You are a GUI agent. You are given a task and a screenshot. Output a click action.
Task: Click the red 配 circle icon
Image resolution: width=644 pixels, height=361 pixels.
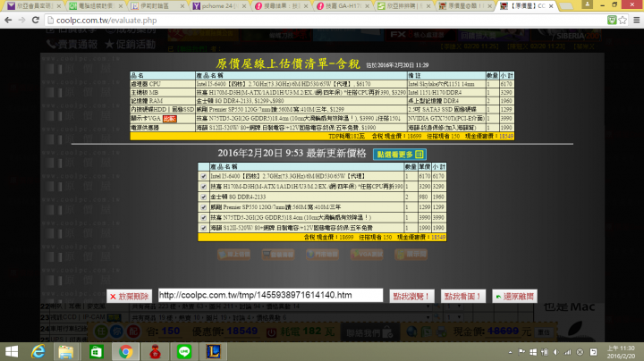133,331
